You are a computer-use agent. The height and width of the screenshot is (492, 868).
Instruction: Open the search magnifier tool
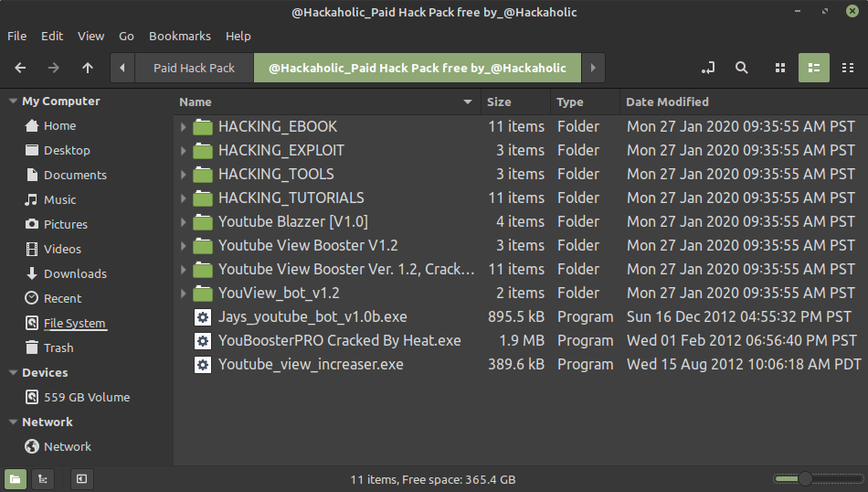[742, 69]
